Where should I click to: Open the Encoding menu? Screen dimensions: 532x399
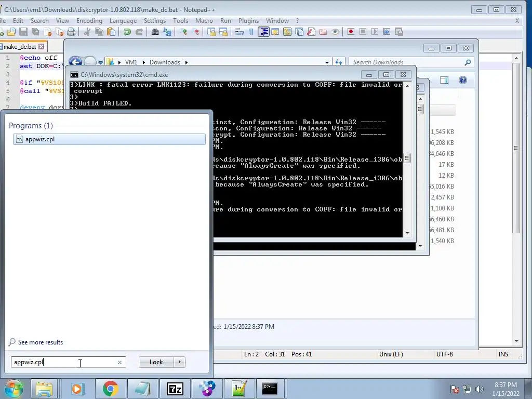pos(89,21)
